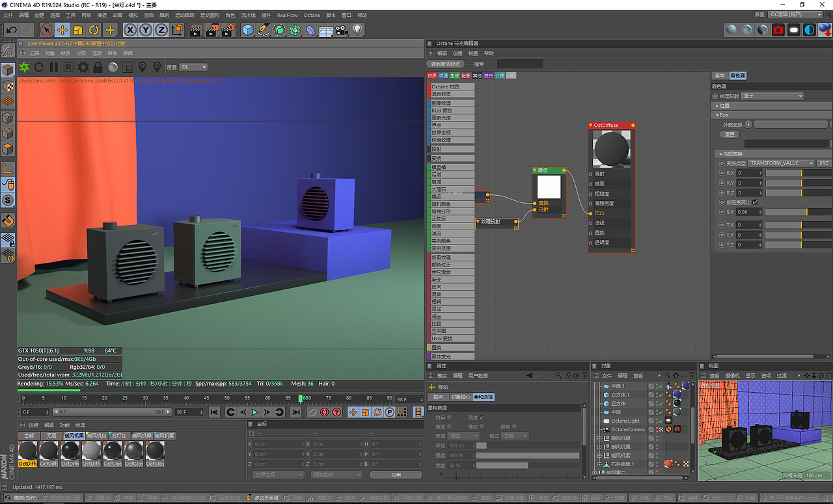
Task: Open Live Viewer settings gear
Action: click(83, 67)
